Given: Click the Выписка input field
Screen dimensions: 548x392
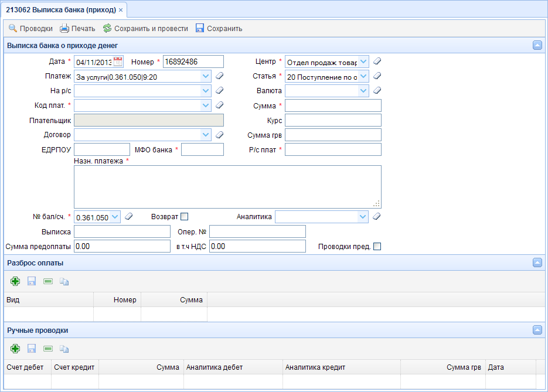Looking at the screenshot, I should [x=122, y=231].
